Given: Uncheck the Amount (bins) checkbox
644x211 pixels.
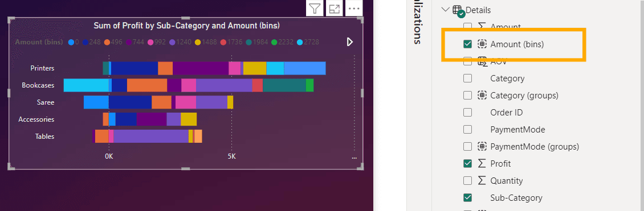Looking at the screenshot, I should tap(467, 44).
